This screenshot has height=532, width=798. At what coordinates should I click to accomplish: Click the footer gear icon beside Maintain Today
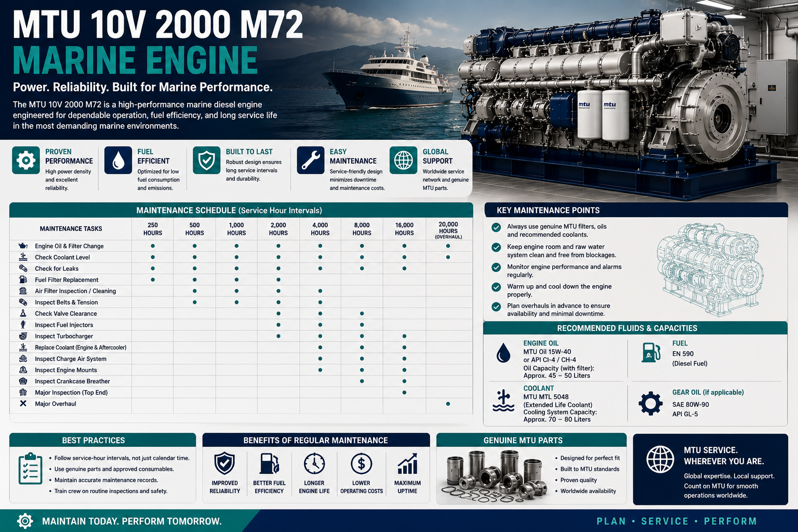[x=25, y=521]
